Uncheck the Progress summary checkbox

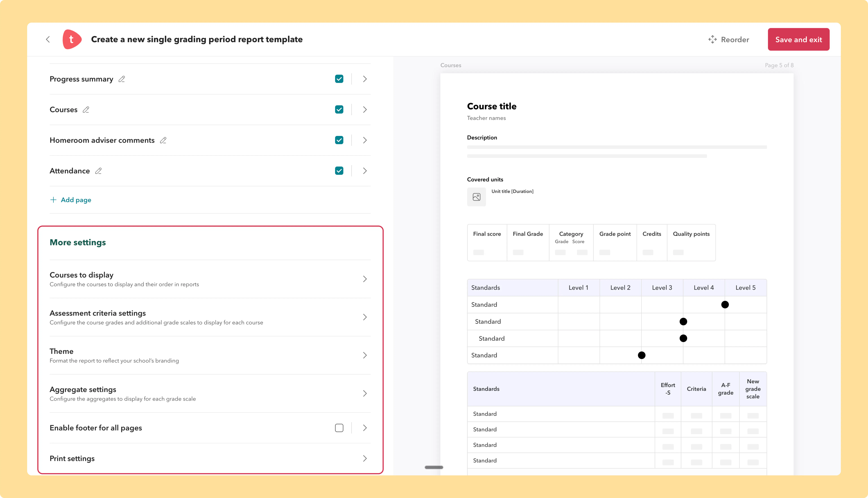tap(339, 79)
